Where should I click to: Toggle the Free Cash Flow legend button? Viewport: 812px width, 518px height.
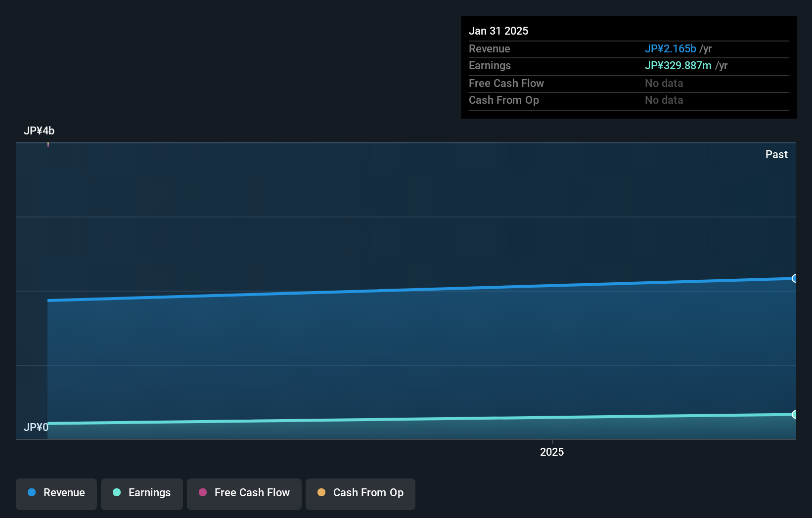(x=244, y=494)
